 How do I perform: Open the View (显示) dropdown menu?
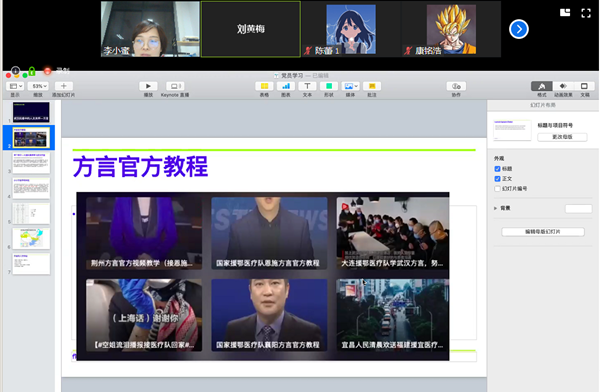click(x=15, y=86)
